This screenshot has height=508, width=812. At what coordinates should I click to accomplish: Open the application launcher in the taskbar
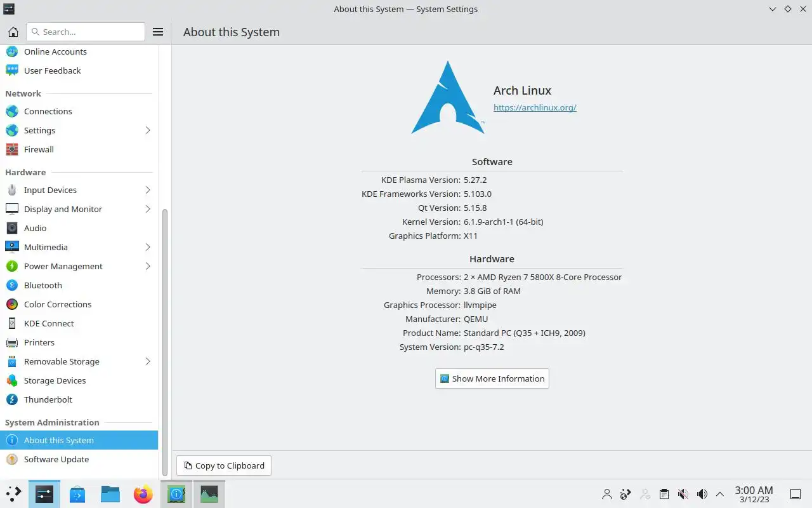pyautogui.click(x=13, y=494)
